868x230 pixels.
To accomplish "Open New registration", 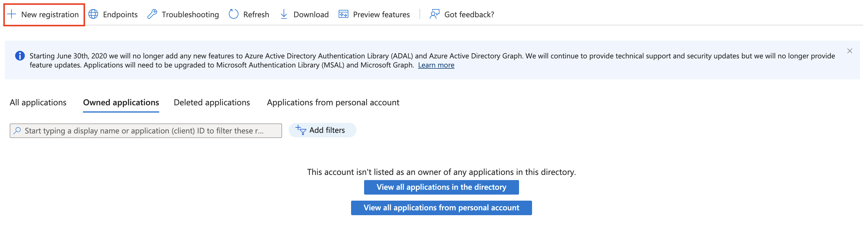I will click(x=44, y=15).
